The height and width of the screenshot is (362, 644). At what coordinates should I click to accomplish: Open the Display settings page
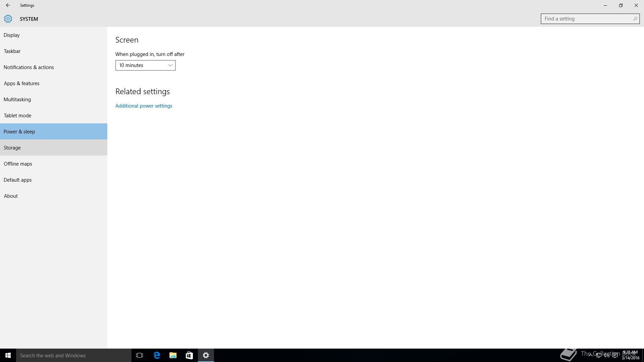coord(12,35)
